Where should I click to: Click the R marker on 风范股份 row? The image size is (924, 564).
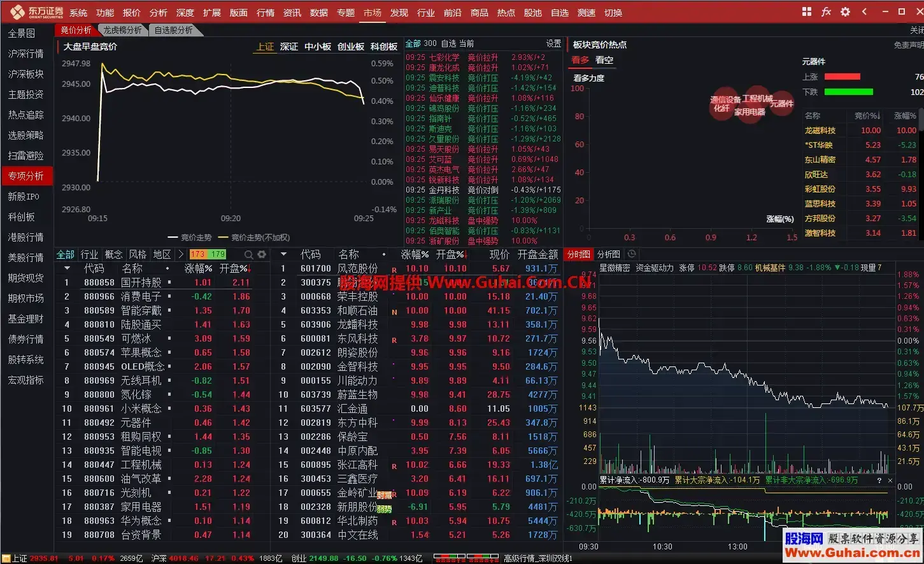point(394,270)
